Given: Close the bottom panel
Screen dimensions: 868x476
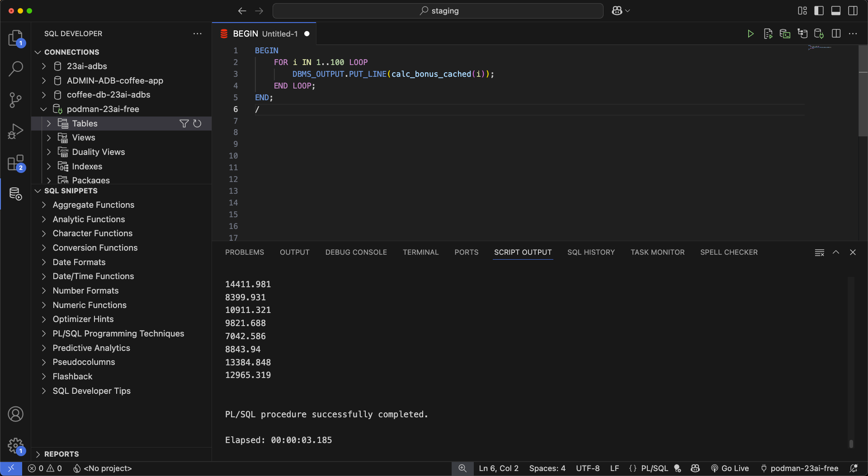Looking at the screenshot, I should (x=853, y=252).
